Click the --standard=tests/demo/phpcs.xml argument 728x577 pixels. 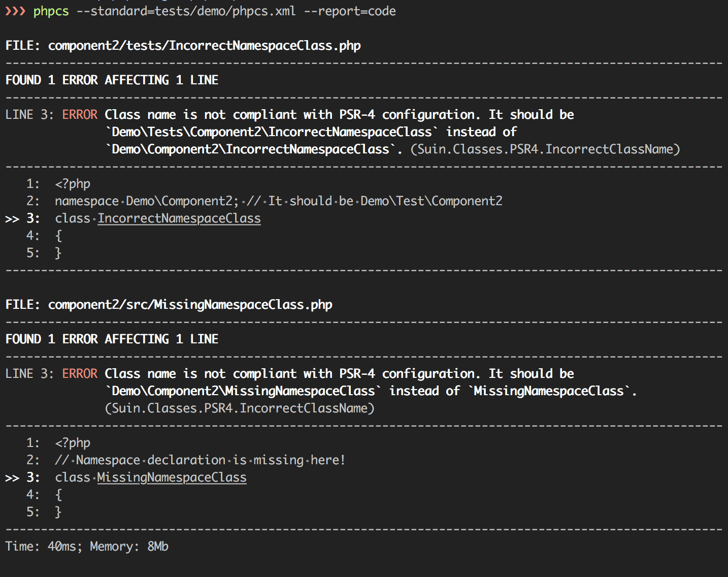click(x=186, y=11)
